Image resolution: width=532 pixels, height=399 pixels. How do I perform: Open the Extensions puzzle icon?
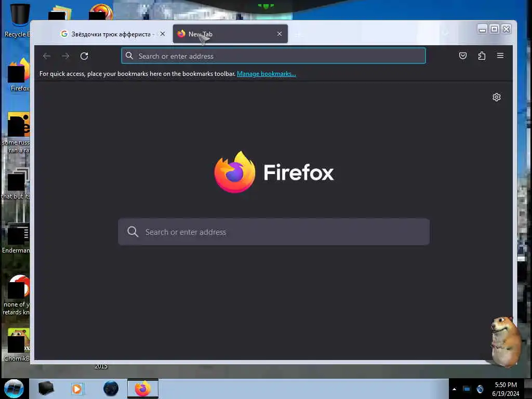click(x=482, y=56)
